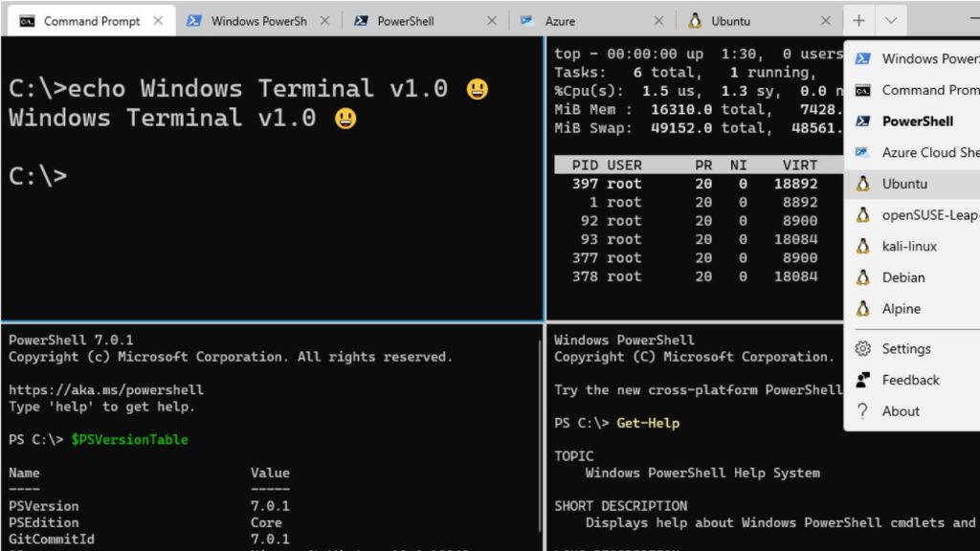Focus the Command Prompt pane at C:\> prompt

[x=38, y=176]
